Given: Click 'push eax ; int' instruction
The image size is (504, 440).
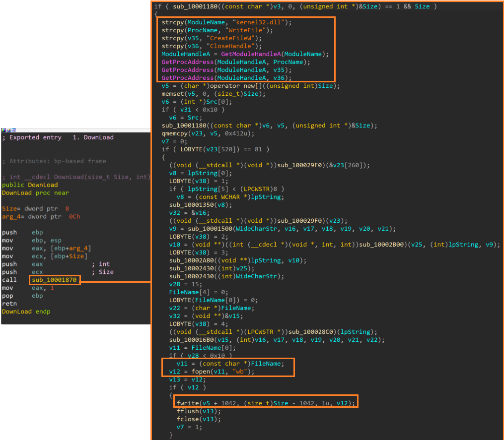Looking at the screenshot, I should (x=56, y=264).
